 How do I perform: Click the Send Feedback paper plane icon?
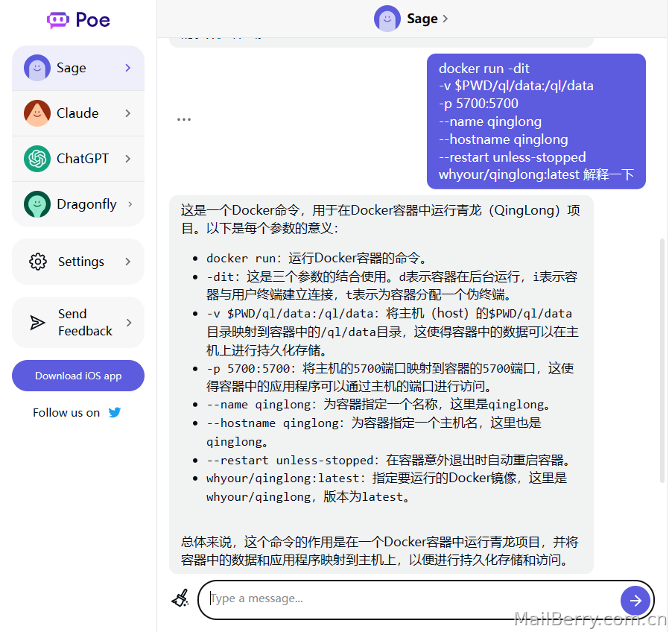pyautogui.click(x=37, y=323)
